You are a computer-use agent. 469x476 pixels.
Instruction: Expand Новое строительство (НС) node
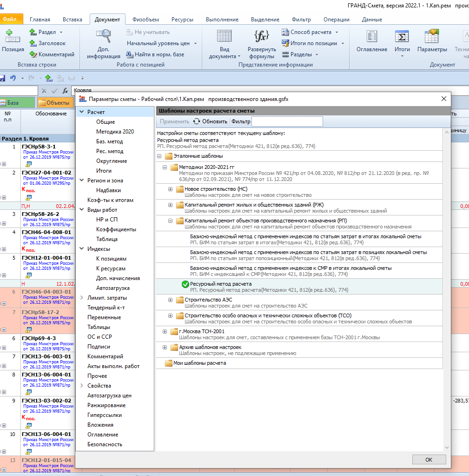(171, 189)
